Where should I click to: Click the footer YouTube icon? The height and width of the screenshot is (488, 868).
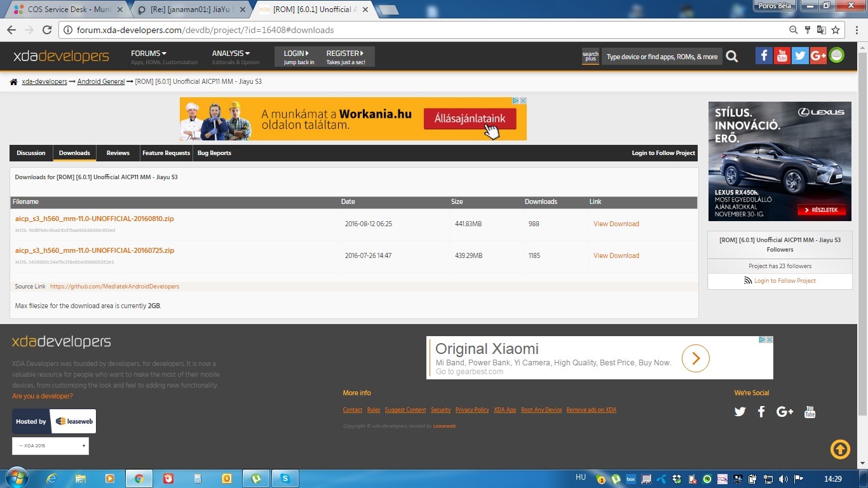tap(810, 412)
